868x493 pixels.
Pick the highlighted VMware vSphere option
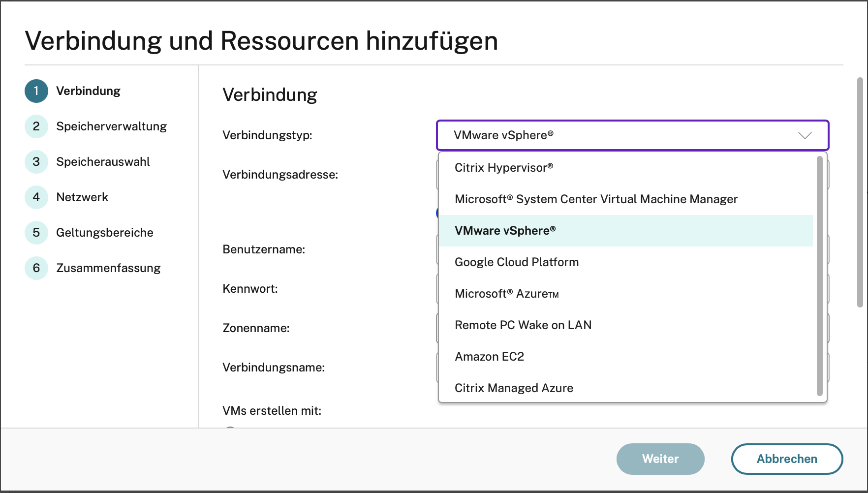(x=625, y=231)
